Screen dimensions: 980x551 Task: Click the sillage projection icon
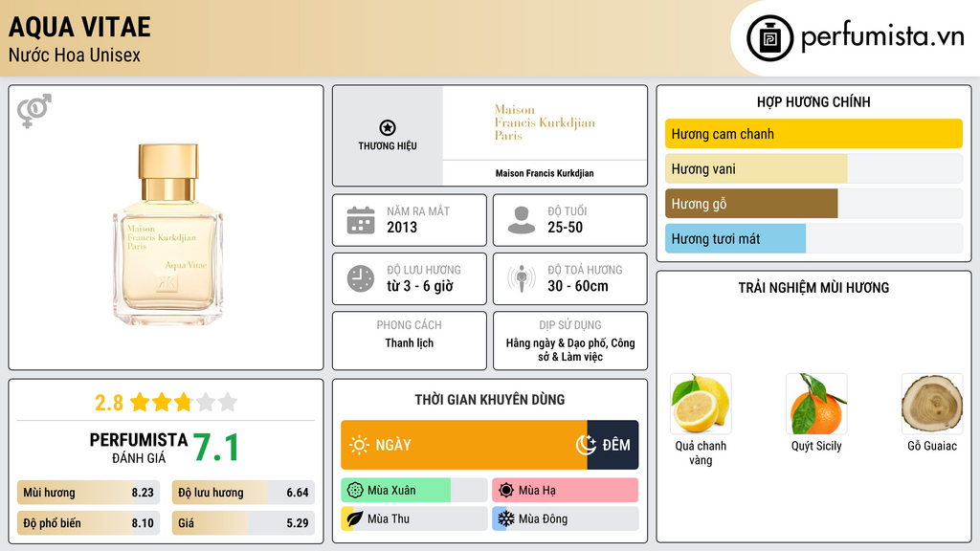521,278
